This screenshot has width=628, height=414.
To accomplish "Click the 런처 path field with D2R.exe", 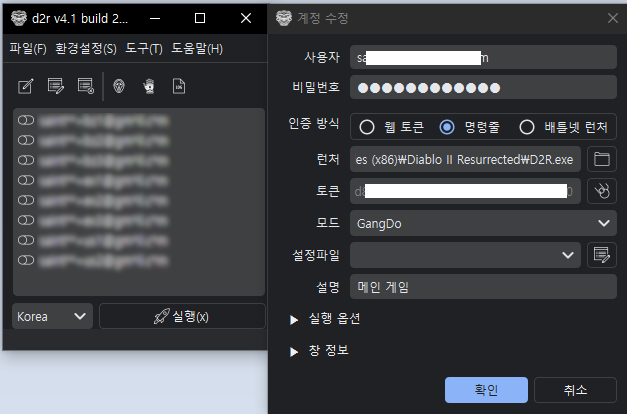I will point(465,159).
